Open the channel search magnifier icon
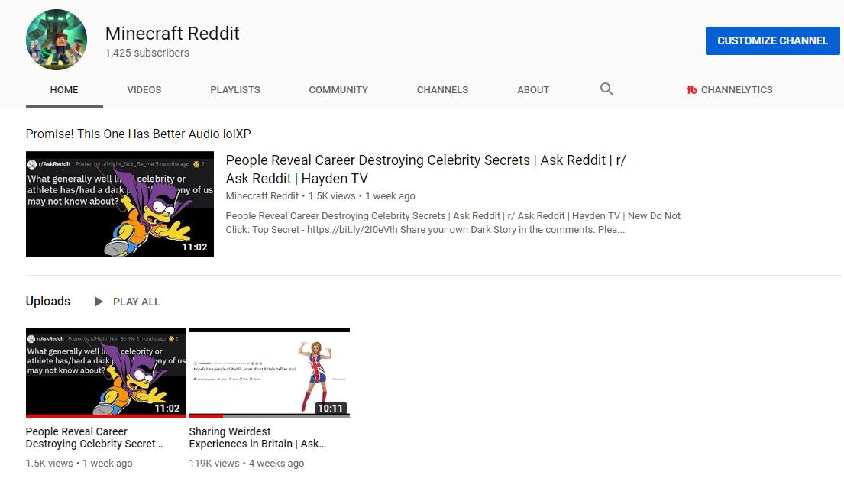This screenshot has width=844, height=504. click(606, 89)
